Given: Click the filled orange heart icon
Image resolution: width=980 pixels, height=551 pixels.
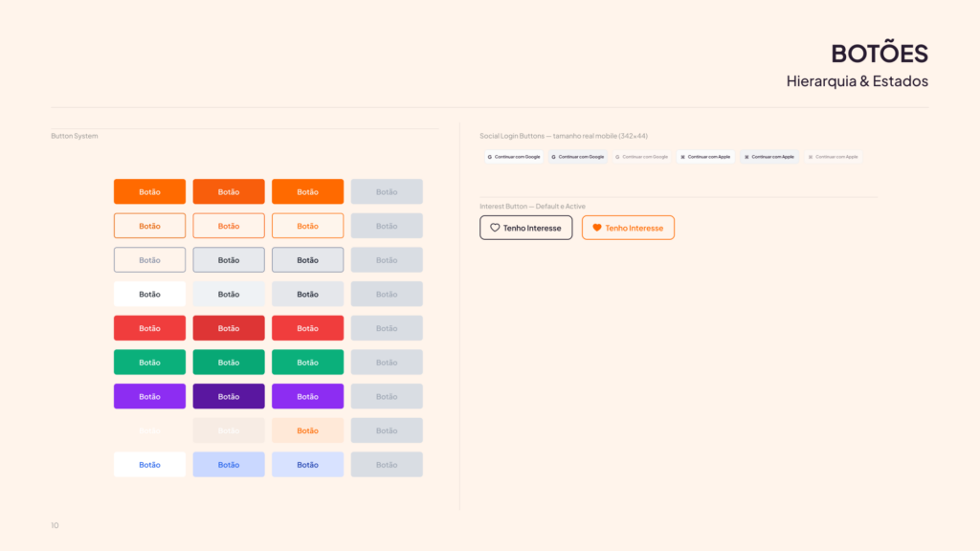Looking at the screenshot, I should point(597,228).
